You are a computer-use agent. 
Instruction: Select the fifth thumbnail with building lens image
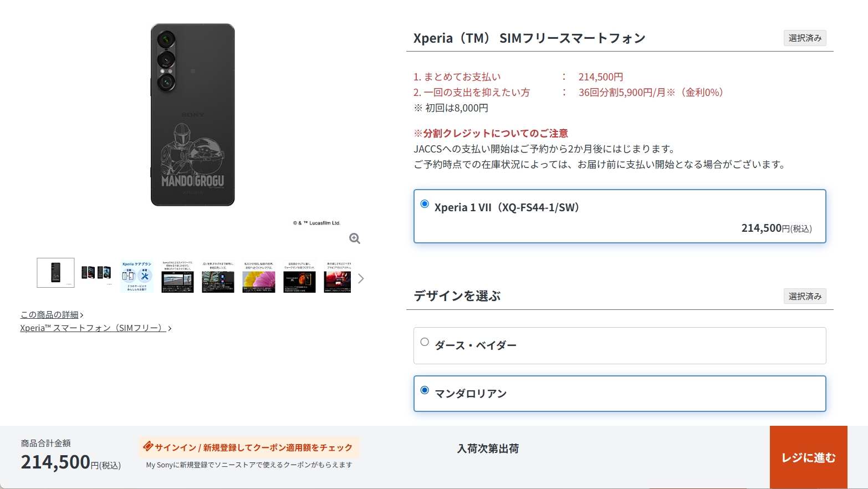(x=218, y=277)
